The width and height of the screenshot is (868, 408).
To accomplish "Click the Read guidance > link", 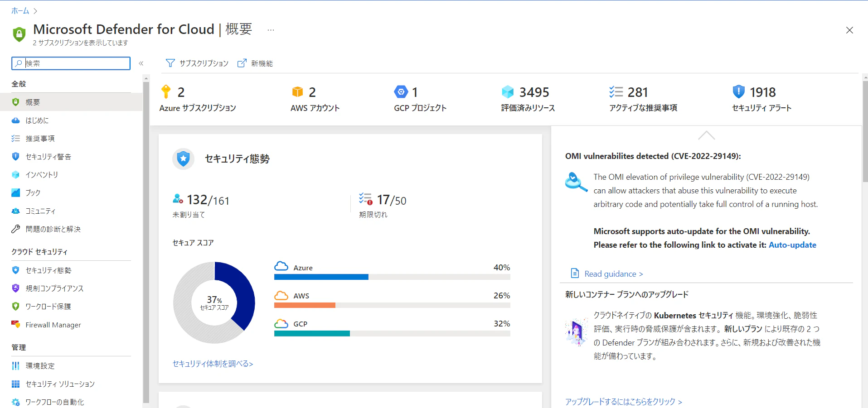I will coord(614,274).
